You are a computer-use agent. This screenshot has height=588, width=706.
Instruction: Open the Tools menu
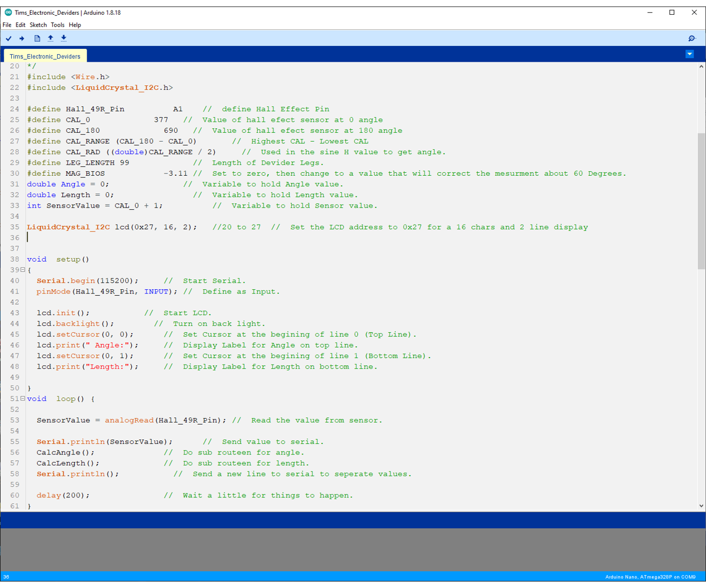(x=57, y=25)
